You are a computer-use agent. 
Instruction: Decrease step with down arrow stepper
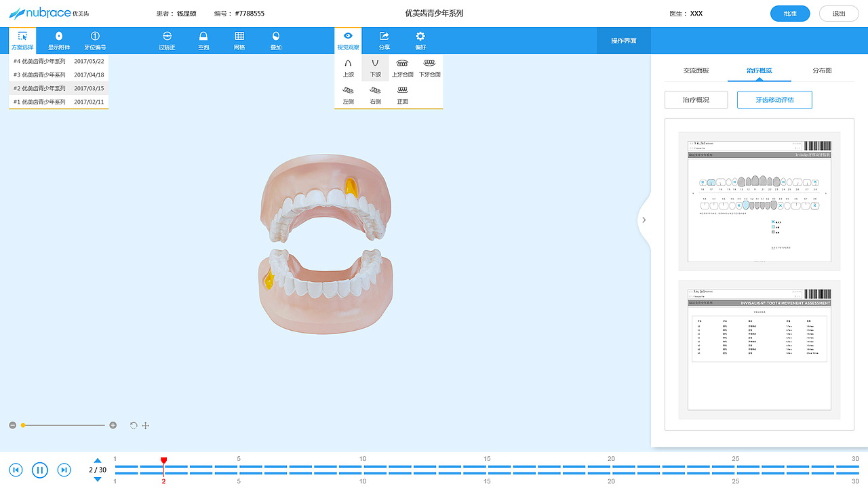[x=98, y=479]
